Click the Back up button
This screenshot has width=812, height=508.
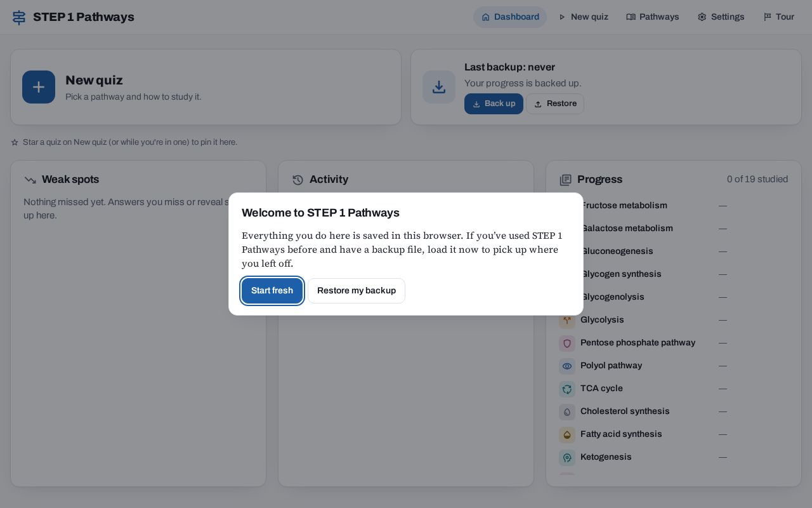[x=494, y=104]
